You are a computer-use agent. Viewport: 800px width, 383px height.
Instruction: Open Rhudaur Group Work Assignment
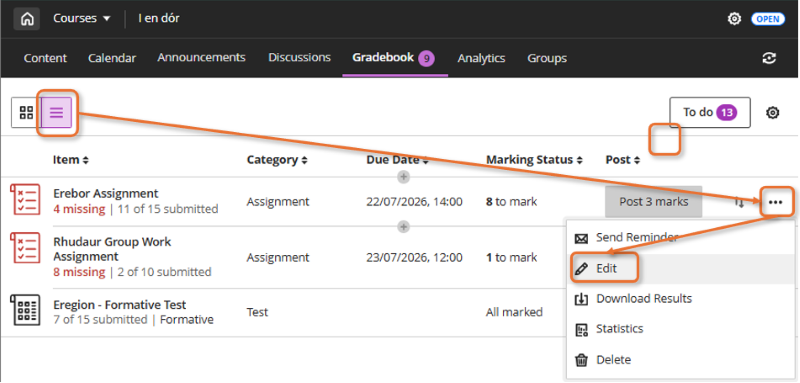[x=112, y=249]
